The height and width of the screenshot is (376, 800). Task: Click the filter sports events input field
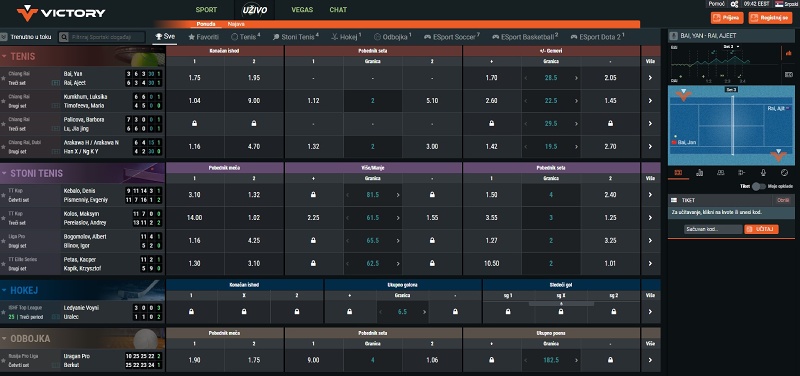tap(107, 37)
